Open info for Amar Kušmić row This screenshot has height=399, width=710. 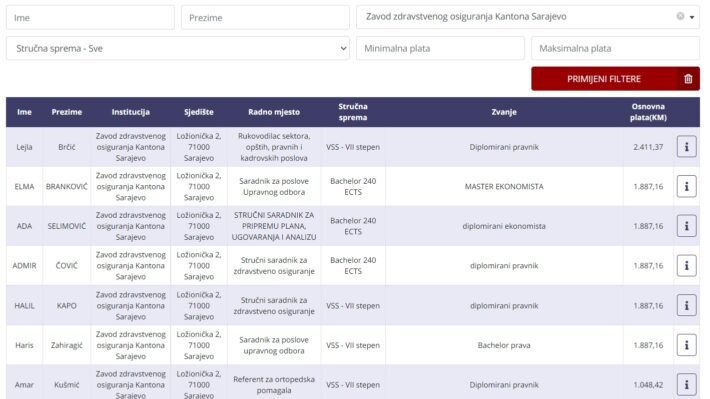(x=686, y=385)
